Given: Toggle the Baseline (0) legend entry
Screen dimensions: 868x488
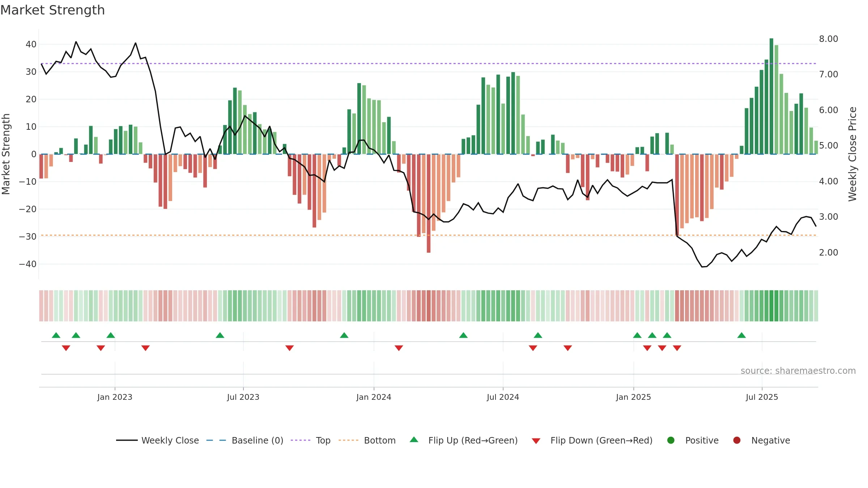Looking at the screenshot, I should tap(245, 440).
